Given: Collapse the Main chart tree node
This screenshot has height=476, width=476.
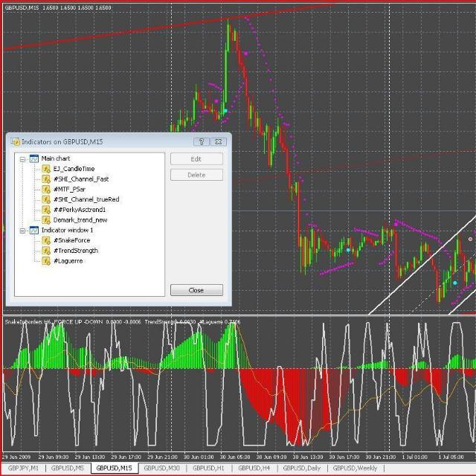Looking at the screenshot, I should point(22,158).
